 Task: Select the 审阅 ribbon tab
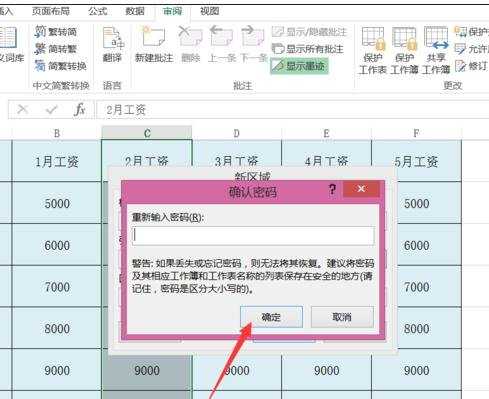[x=172, y=11]
